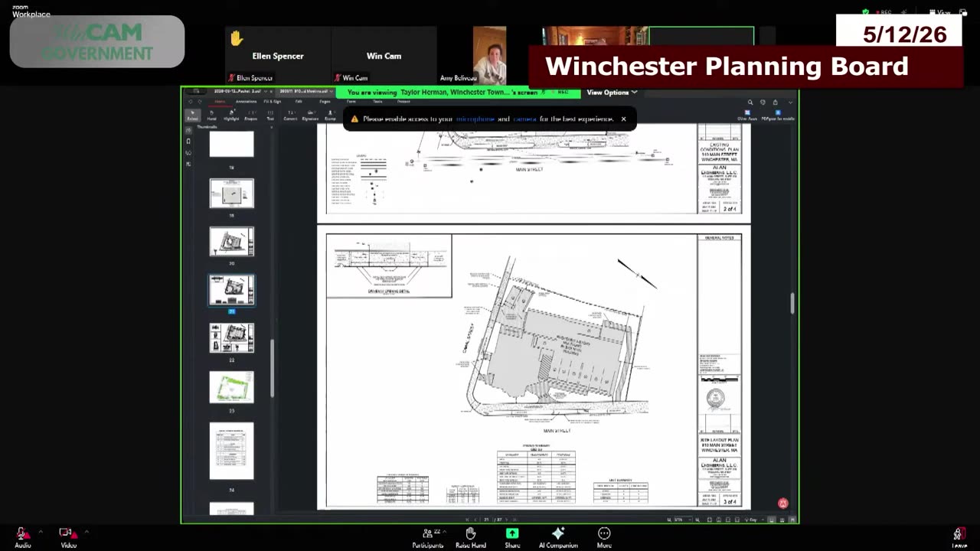Select the Win Cam participant tile

click(x=384, y=55)
